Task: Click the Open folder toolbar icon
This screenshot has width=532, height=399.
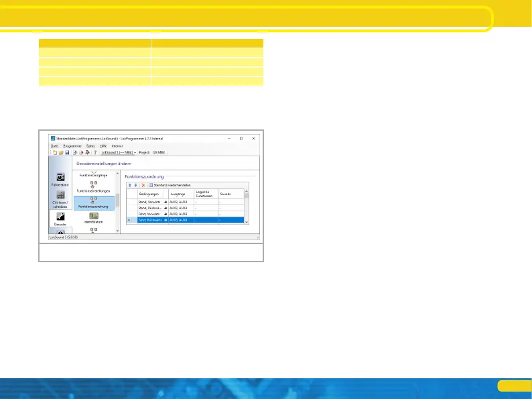Action: click(x=60, y=153)
